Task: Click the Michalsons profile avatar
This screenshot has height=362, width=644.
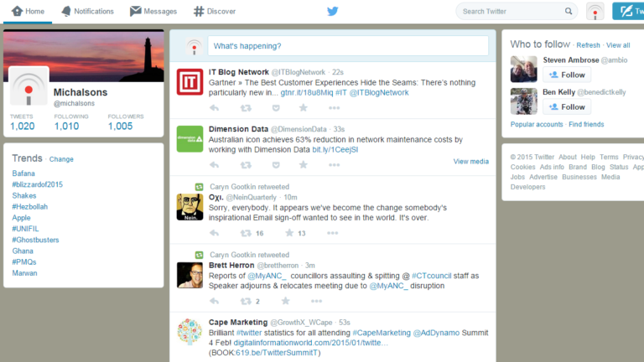Action: pos(29,86)
